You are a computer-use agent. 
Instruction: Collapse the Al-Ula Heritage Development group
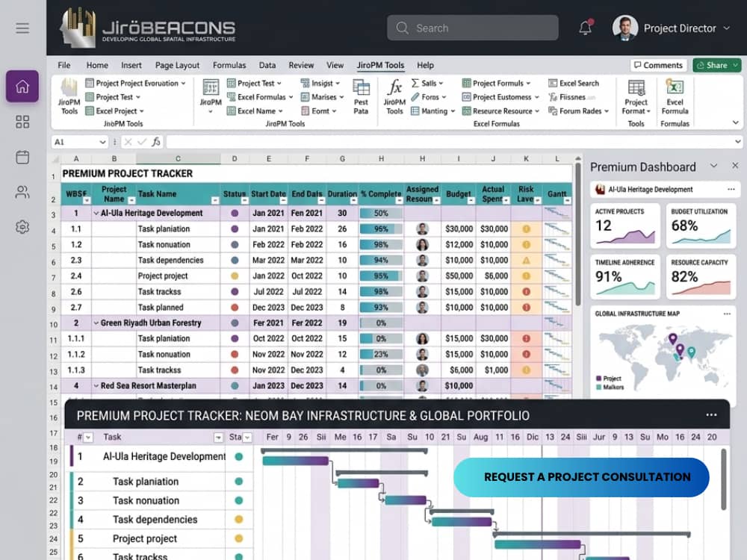(96, 214)
